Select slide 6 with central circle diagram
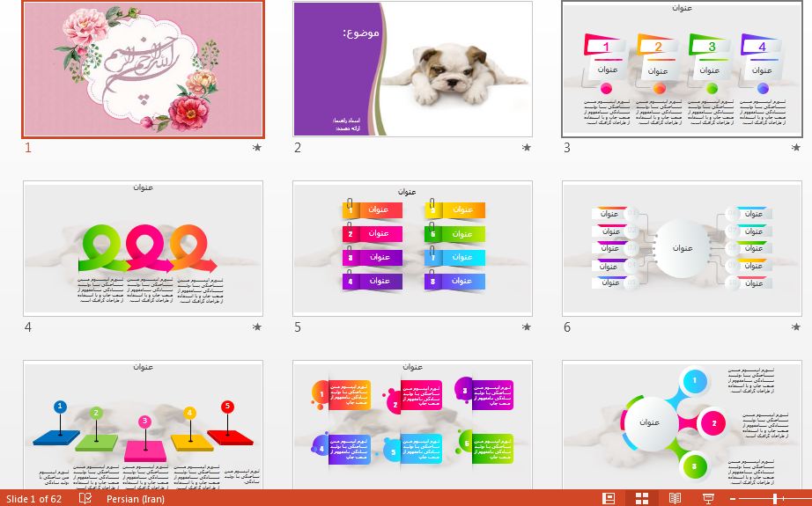 [x=682, y=248]
